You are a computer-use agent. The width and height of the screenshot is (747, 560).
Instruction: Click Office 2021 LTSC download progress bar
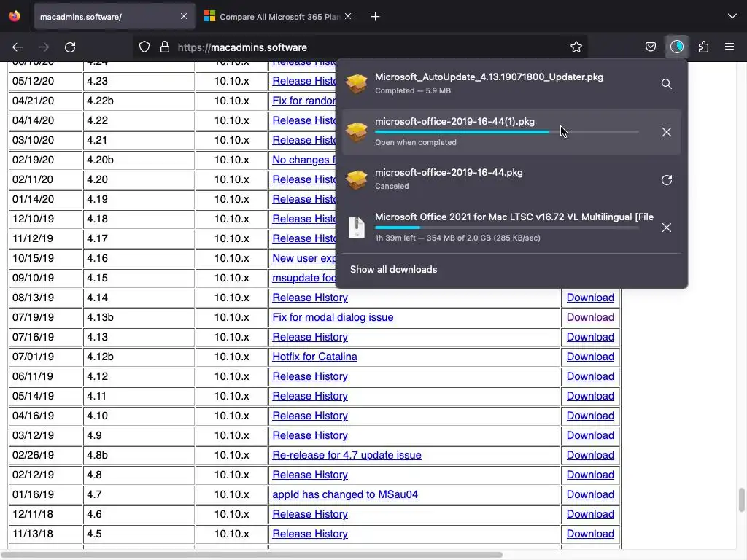[507, 227]
